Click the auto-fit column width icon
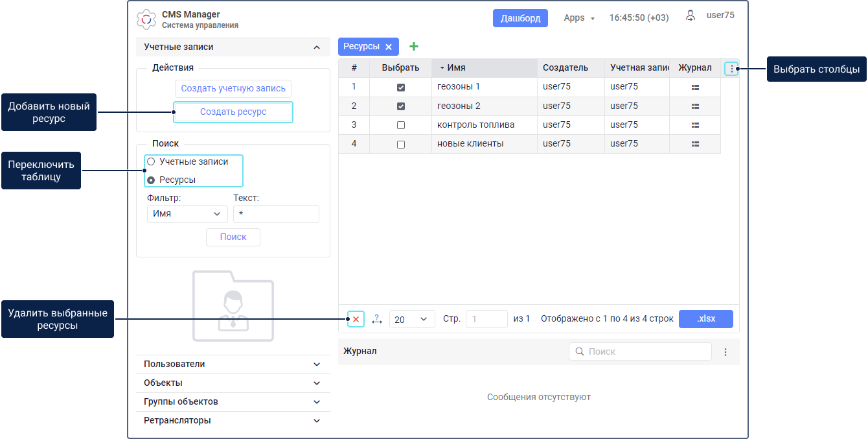This screenshot has width=868, height=439. (x=377, y=319)
